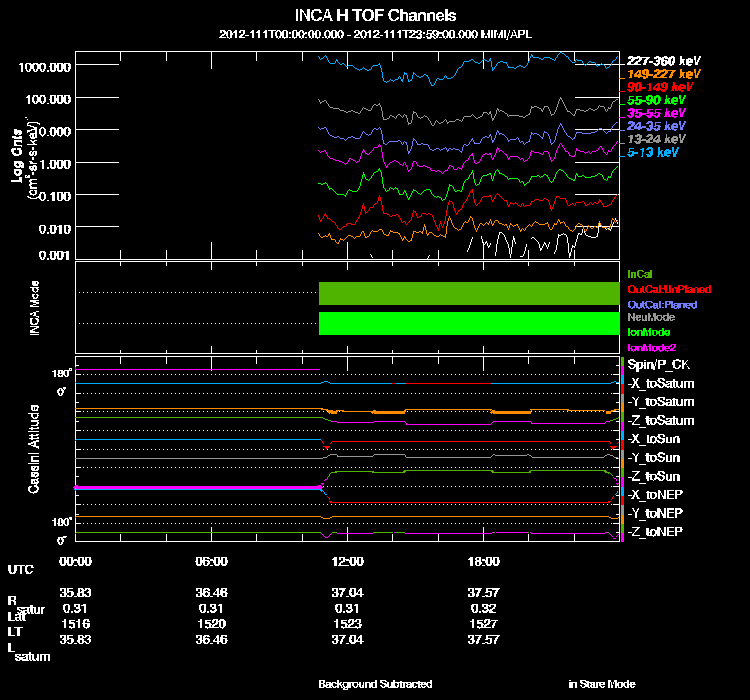Viewport: 750px width, 700px height.
Task: Click the bright green IonMode bar
Action: point(469,323)
